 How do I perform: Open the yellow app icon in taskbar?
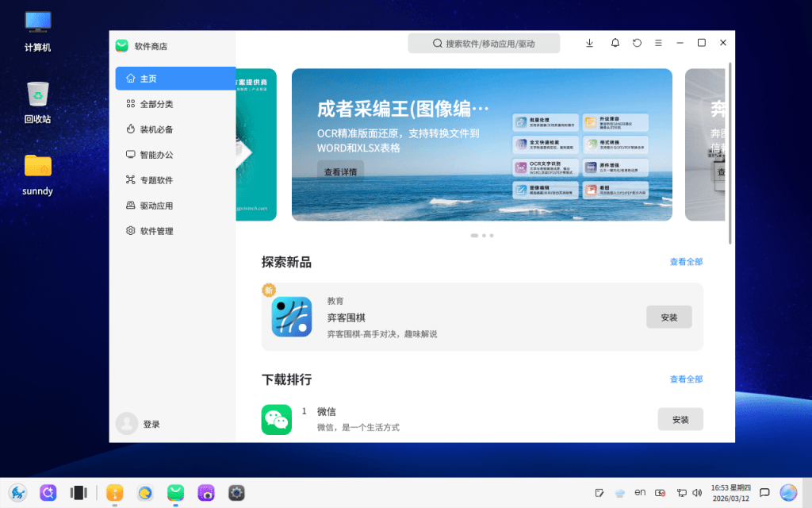point(114,492)
